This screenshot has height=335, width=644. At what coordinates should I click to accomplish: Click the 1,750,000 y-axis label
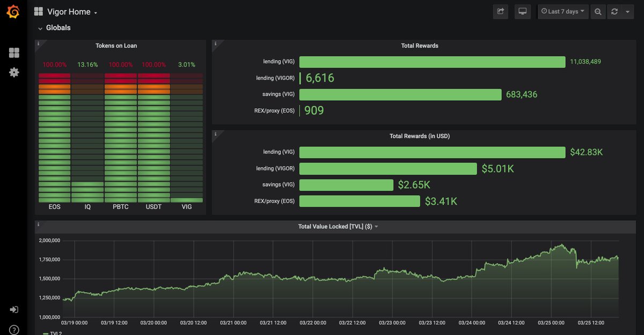[x=49, y=259]
